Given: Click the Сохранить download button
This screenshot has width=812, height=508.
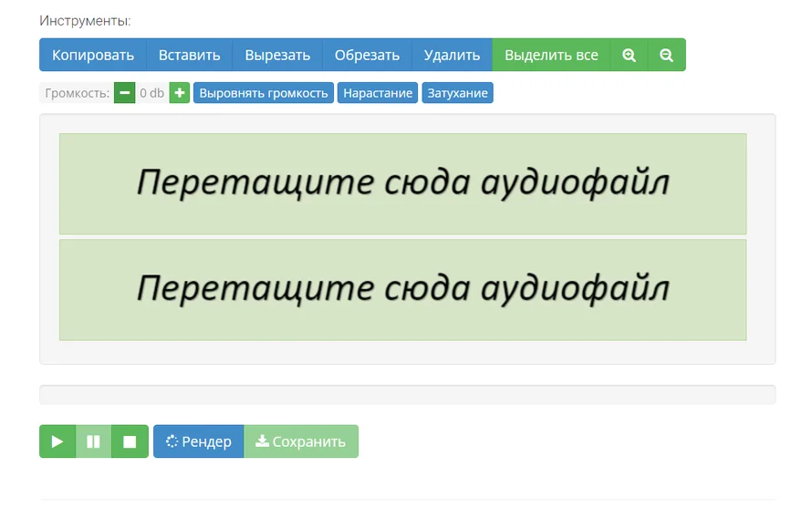Looking at the screenshot, I should coord(301,441).
